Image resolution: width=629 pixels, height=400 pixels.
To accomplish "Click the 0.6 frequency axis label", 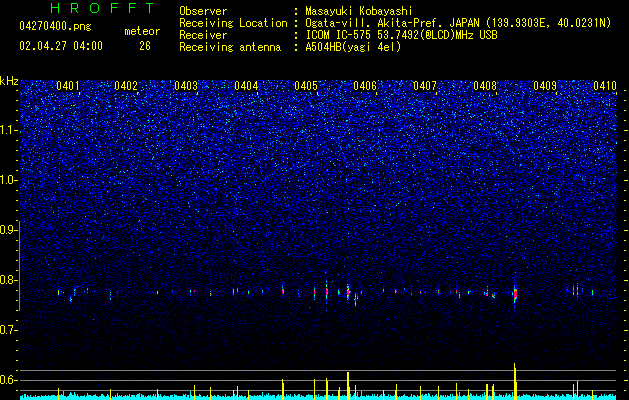I will point(8,380).
